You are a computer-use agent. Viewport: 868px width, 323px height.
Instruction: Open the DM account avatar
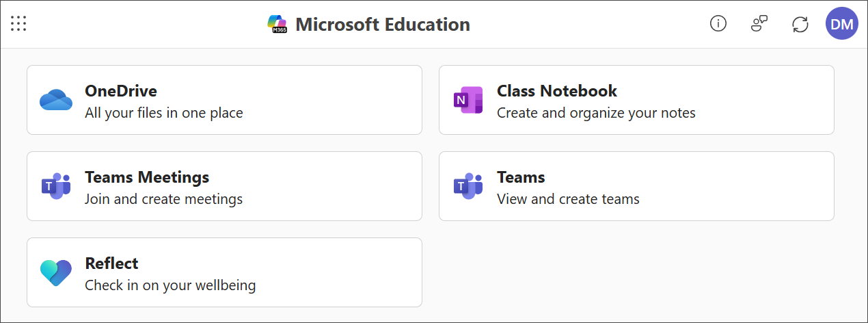point(841,24)
